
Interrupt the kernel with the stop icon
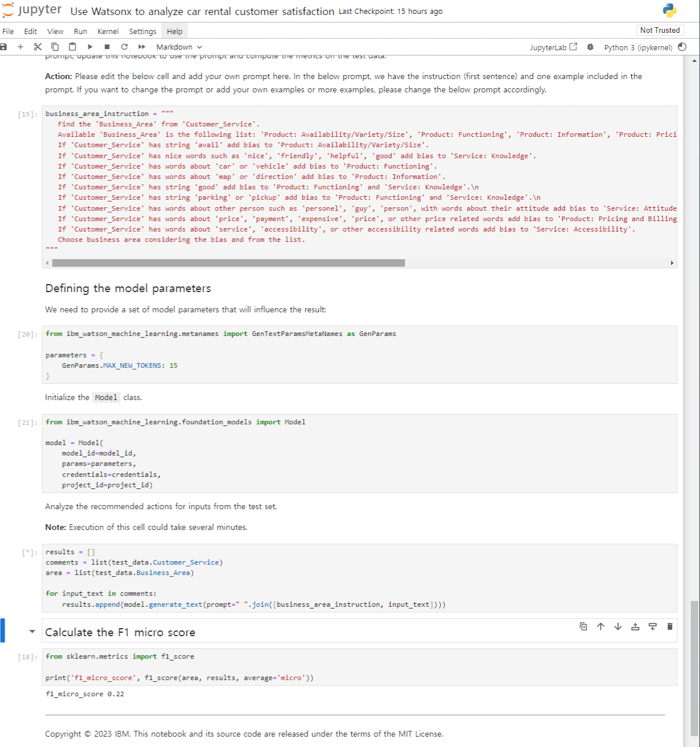107,47
